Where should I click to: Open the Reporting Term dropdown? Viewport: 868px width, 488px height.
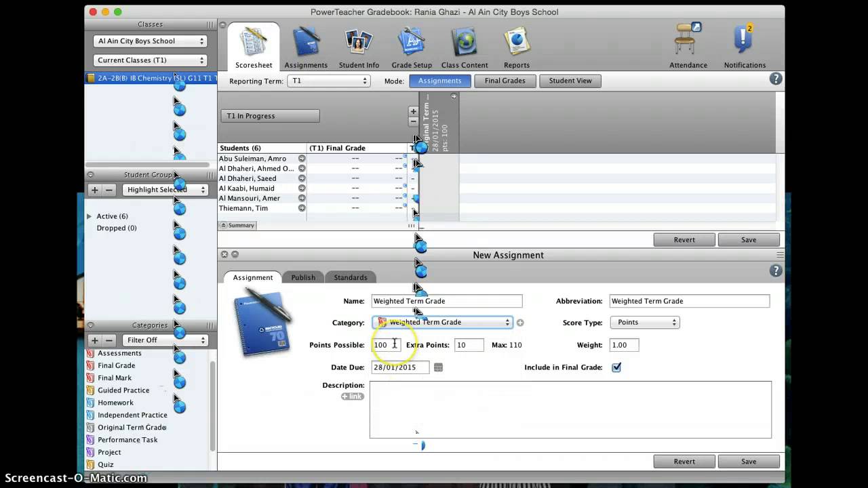tap(328, 81)
